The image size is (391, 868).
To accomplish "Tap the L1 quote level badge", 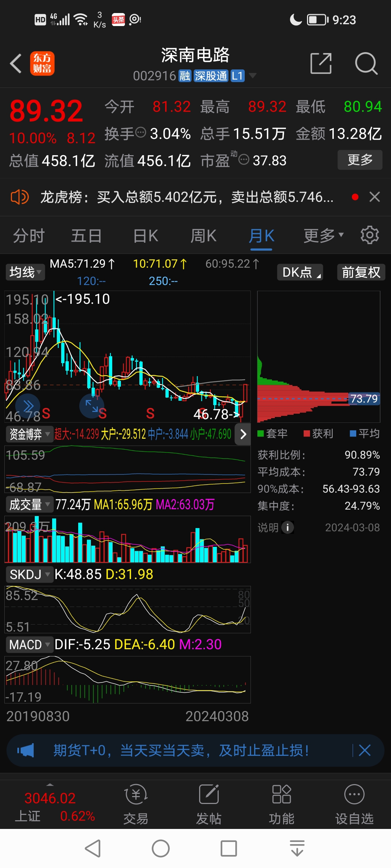I will coord(237,76).
